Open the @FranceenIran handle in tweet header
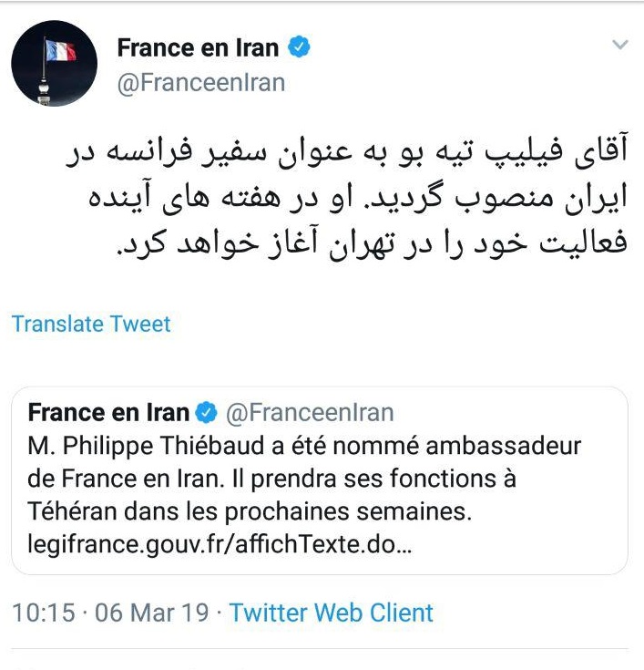The width and height of the screenshot is (644, 670). pyautogui.click(x=200, y=83)
